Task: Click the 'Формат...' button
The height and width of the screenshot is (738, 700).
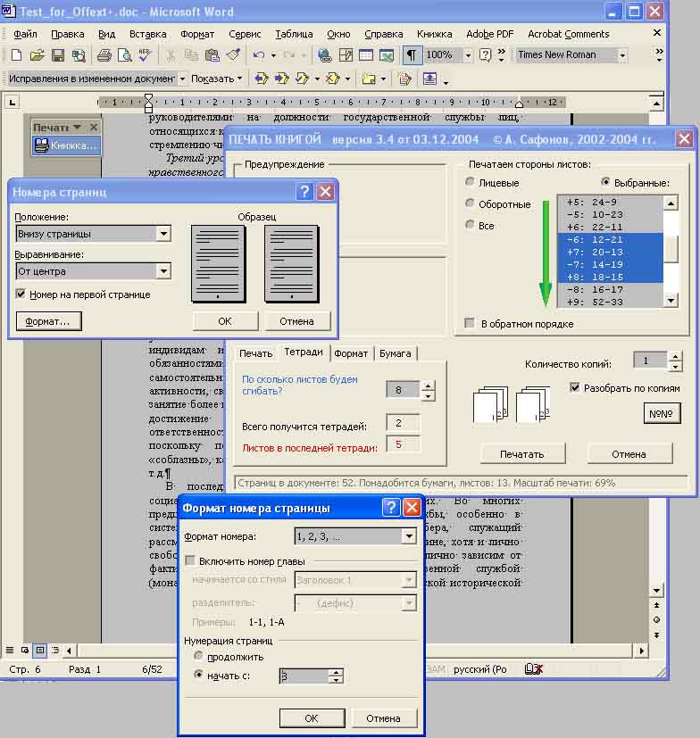Action: pos(49,321)
